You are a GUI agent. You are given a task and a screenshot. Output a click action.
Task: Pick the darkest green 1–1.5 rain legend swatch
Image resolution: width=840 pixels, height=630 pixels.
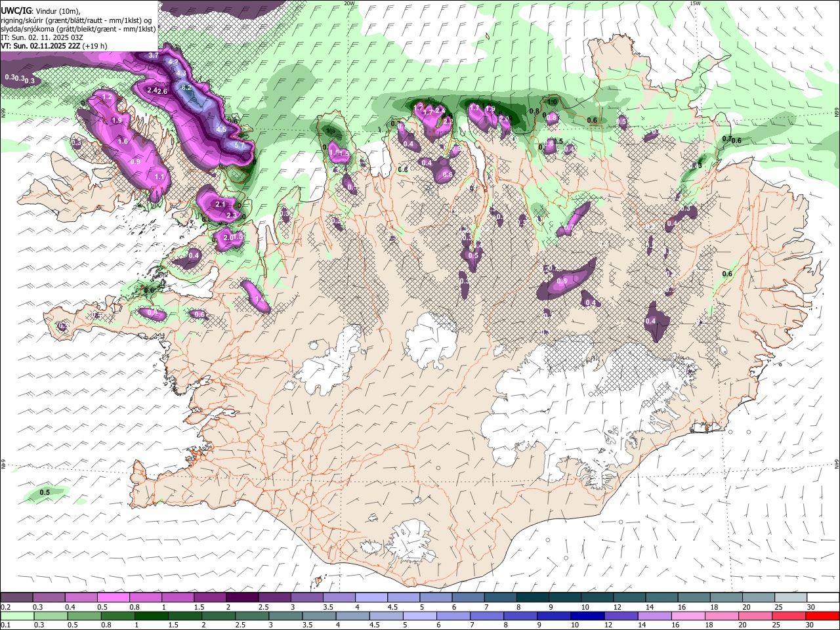[x=151, y=616]
